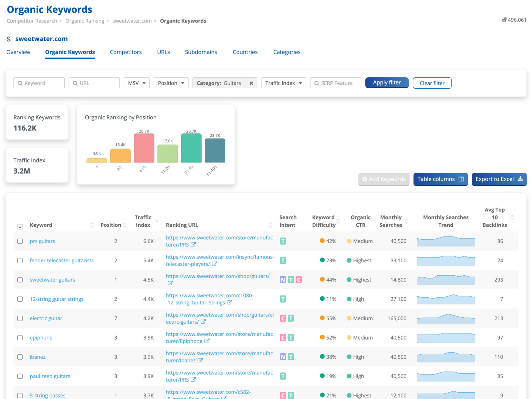Switch to the URLs tab
The image size is (532, 399).
pos(164,52)
